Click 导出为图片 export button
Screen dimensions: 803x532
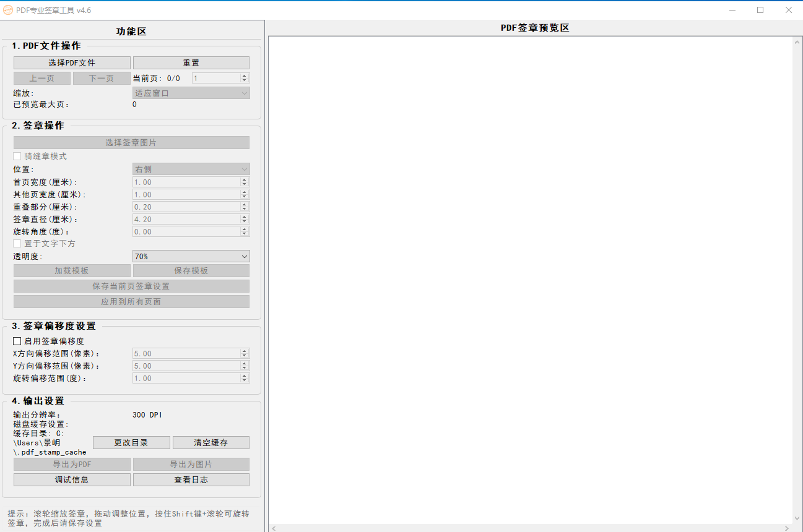191,464
